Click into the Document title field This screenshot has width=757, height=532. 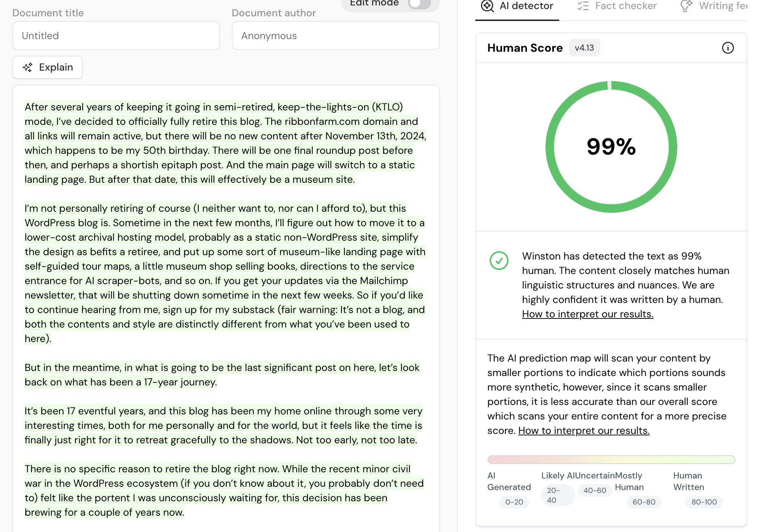tap(116, 35)
